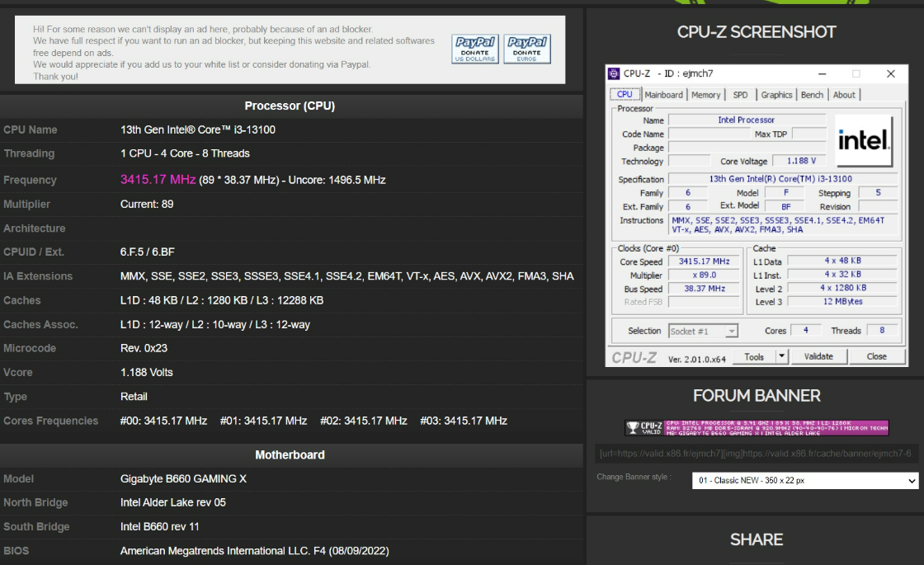The image size is (924, 565).
Task: Click the Intel logo in CPU-Z screenshot
Action: point(863,140)
